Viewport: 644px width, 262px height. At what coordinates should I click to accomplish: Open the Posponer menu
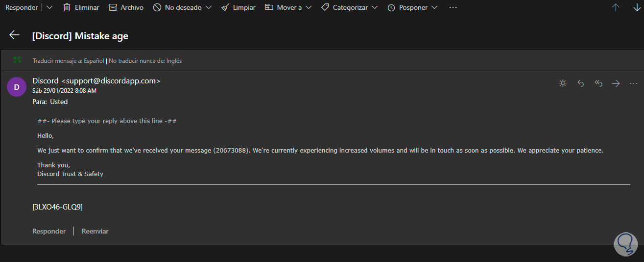(412, 7)
